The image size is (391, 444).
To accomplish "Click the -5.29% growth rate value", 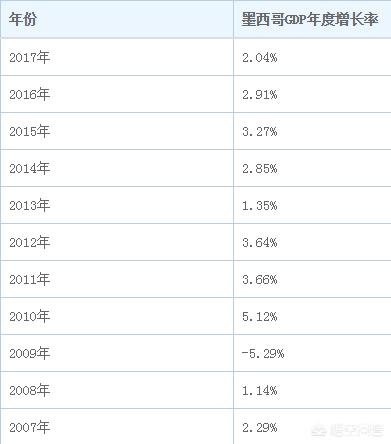I will [x=263, y=353].
